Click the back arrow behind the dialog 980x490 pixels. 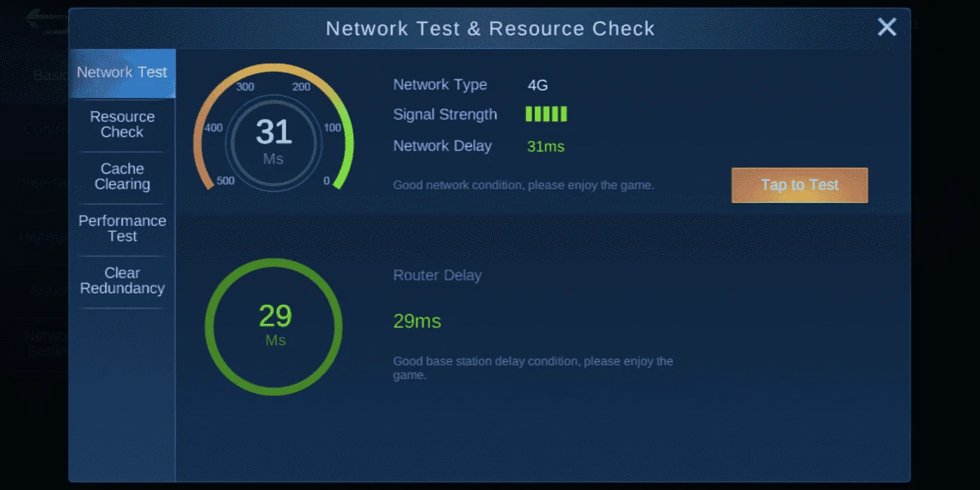[x=46, y=20]
